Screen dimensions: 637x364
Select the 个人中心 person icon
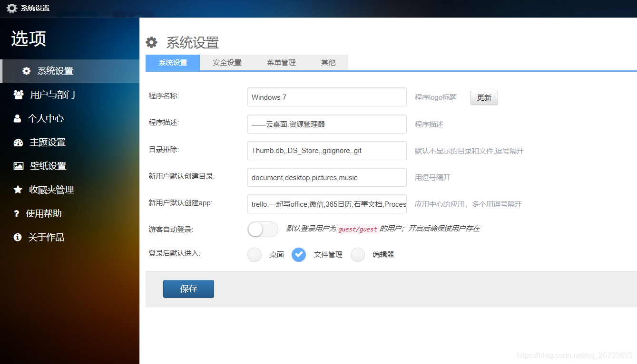point(18,118)
